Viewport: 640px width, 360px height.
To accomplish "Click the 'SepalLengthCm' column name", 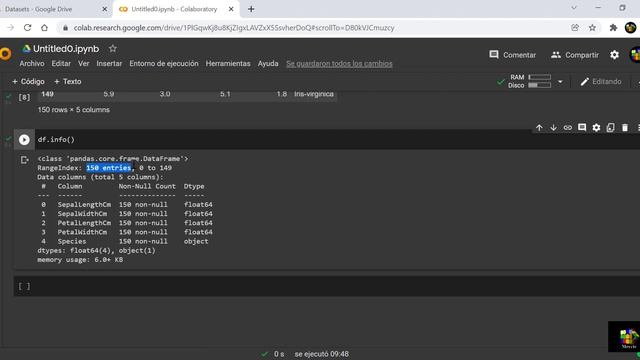I will (84, 204).
